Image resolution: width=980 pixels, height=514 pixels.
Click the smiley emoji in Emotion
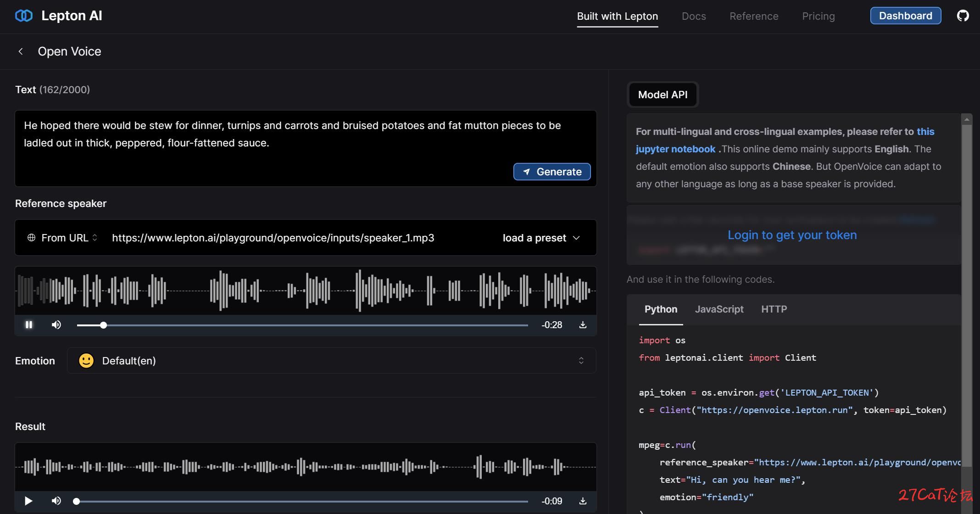click(86, 361)
